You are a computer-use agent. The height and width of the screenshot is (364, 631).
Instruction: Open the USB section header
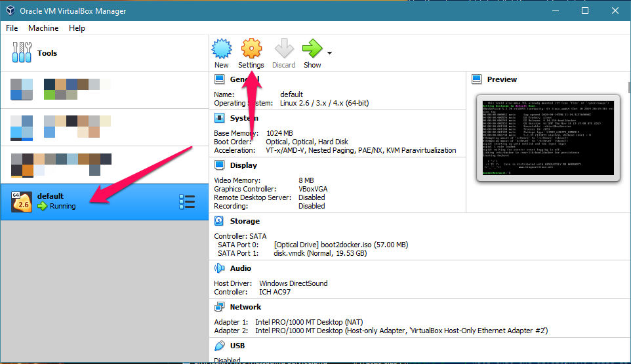pos(237,346)
